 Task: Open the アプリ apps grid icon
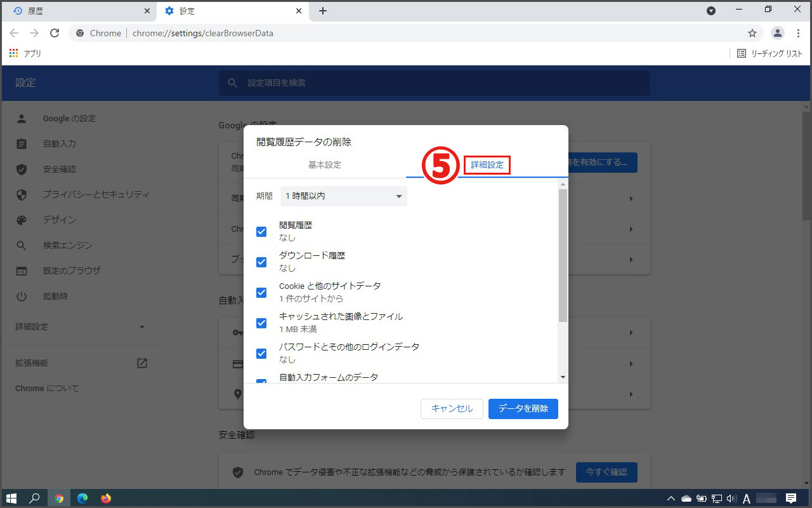point(14,53)
